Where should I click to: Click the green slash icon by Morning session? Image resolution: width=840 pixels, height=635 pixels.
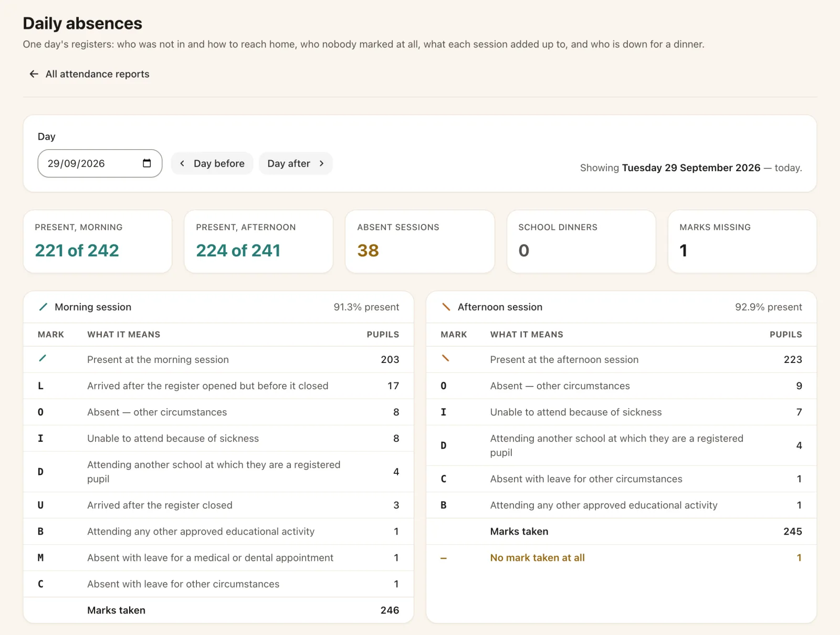tap(44, 307)
